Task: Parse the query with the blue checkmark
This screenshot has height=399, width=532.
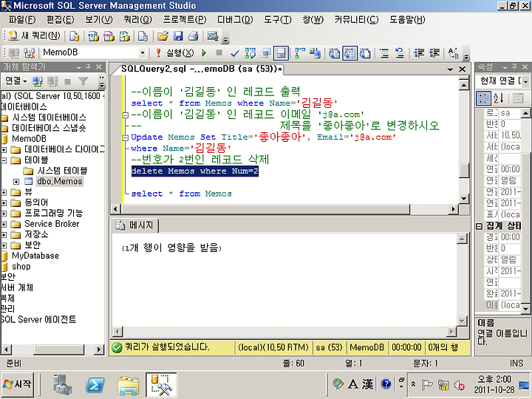Action: click(234, 53)
